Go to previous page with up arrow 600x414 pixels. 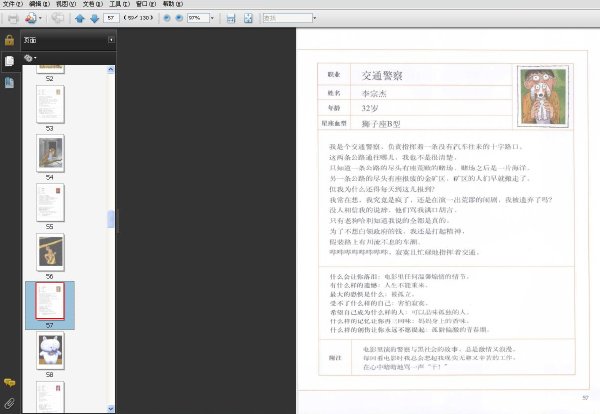click(80, 18)
